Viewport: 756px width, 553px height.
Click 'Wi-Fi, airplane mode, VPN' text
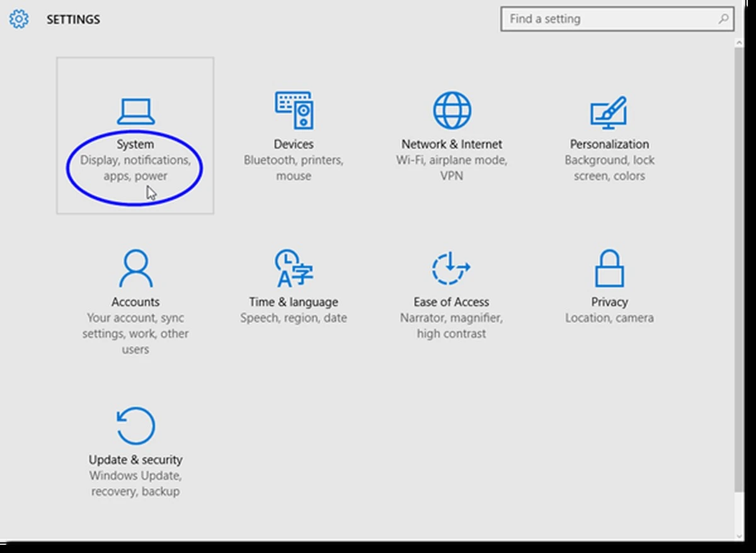coord(452,168)
